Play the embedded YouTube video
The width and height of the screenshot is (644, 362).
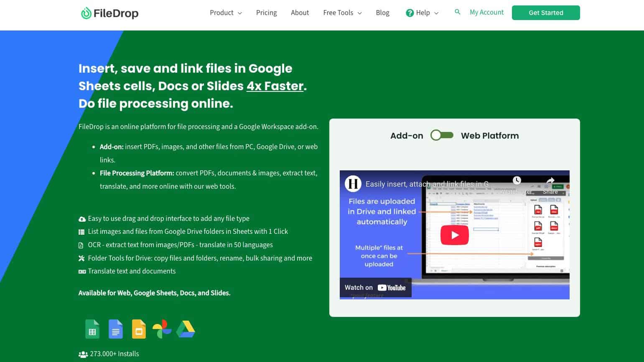click(454, 235)
